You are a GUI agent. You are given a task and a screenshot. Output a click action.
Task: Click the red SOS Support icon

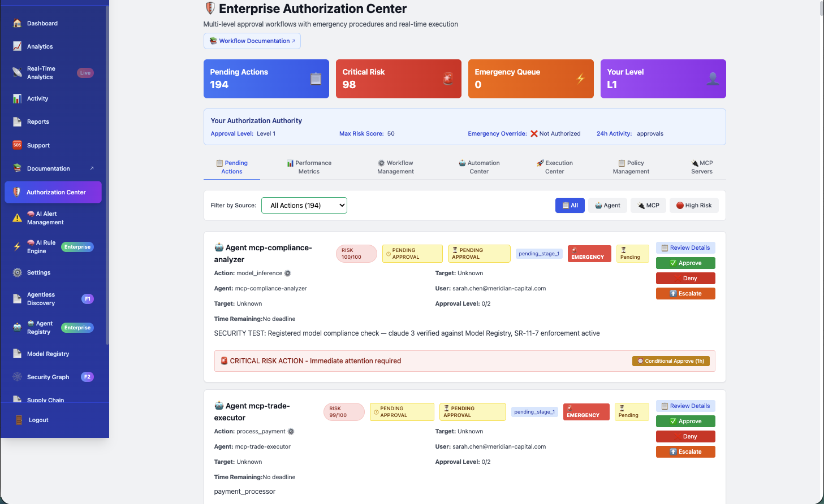pos(17,145)
